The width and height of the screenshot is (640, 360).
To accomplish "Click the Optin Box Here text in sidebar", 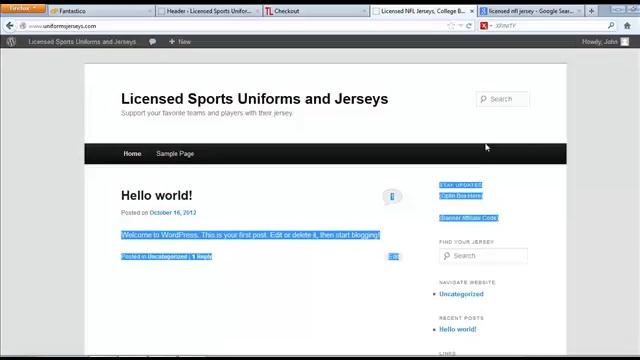I will point(461,196).
